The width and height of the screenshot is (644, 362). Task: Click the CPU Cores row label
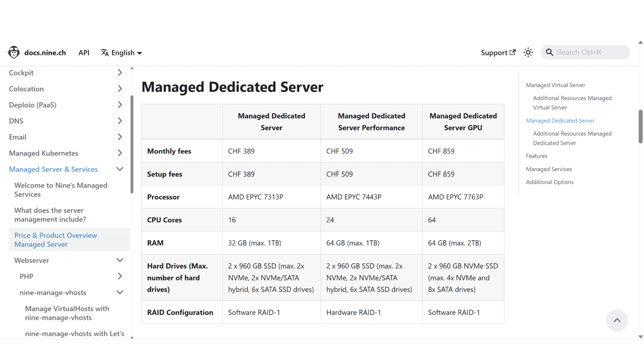point(164,220)
